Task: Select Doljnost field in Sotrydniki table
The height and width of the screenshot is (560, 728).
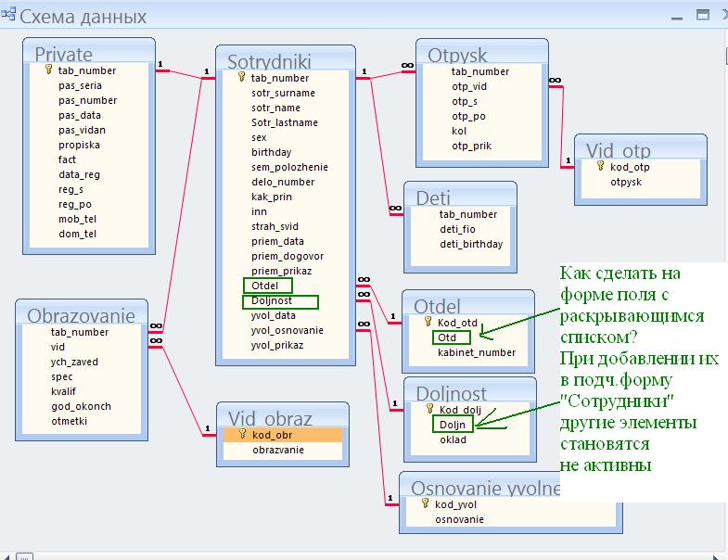Action: [x=272, y=301]
